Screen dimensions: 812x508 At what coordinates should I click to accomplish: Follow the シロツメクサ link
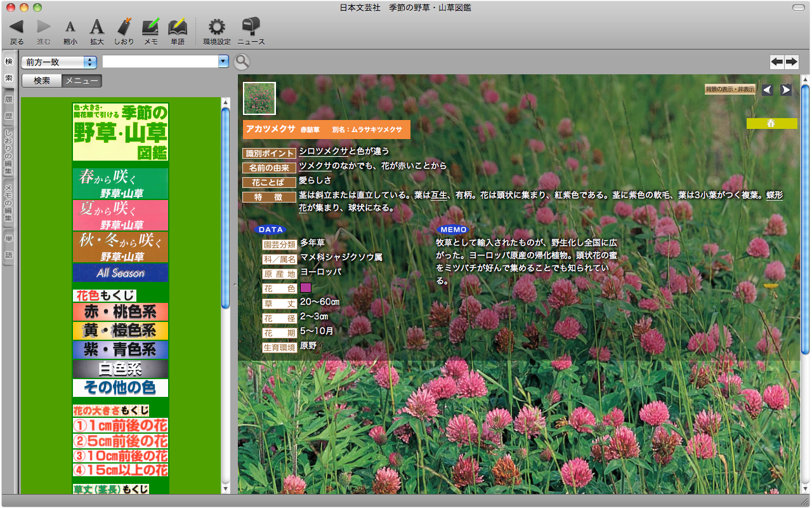click(324, 151)
